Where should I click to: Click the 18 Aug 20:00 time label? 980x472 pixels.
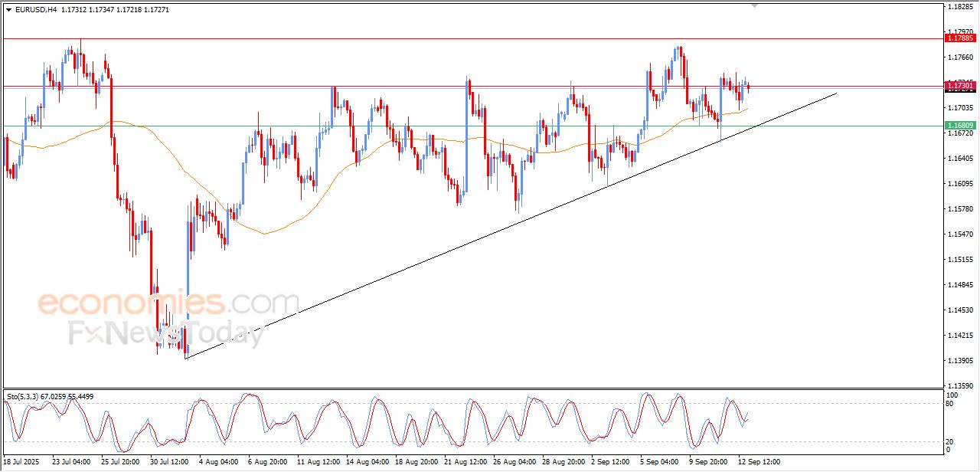pos(416,462)
